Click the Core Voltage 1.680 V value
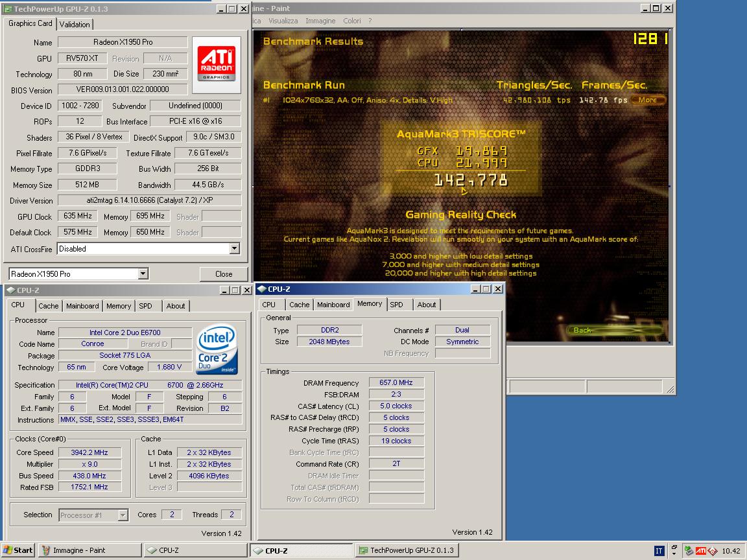 [169, 367]
